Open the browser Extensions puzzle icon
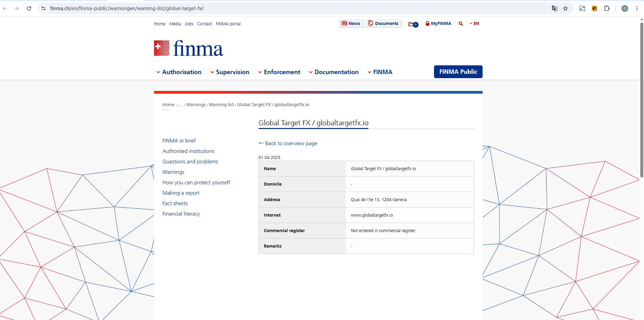 607,8
